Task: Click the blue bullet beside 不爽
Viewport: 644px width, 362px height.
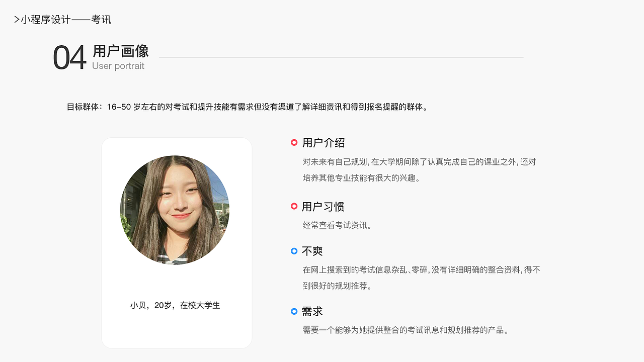Action: [x=294, y=251]
